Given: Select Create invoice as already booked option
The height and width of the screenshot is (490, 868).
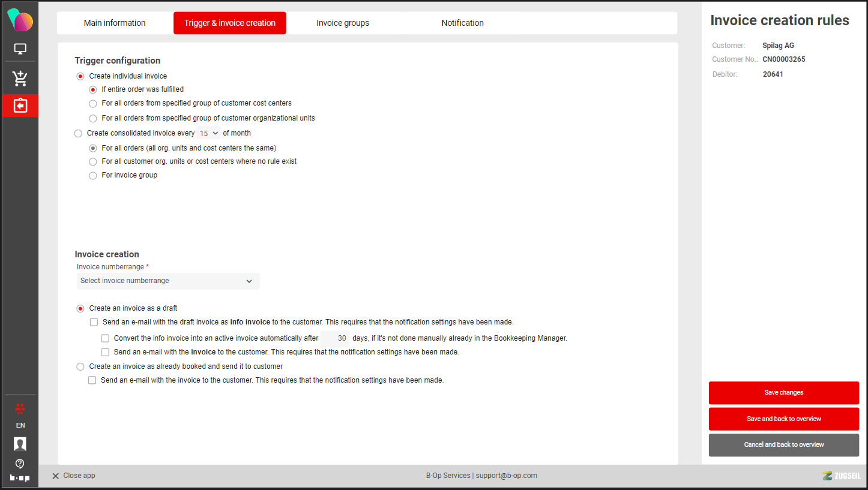Looking at the screenshot, I should click(80, 366).
